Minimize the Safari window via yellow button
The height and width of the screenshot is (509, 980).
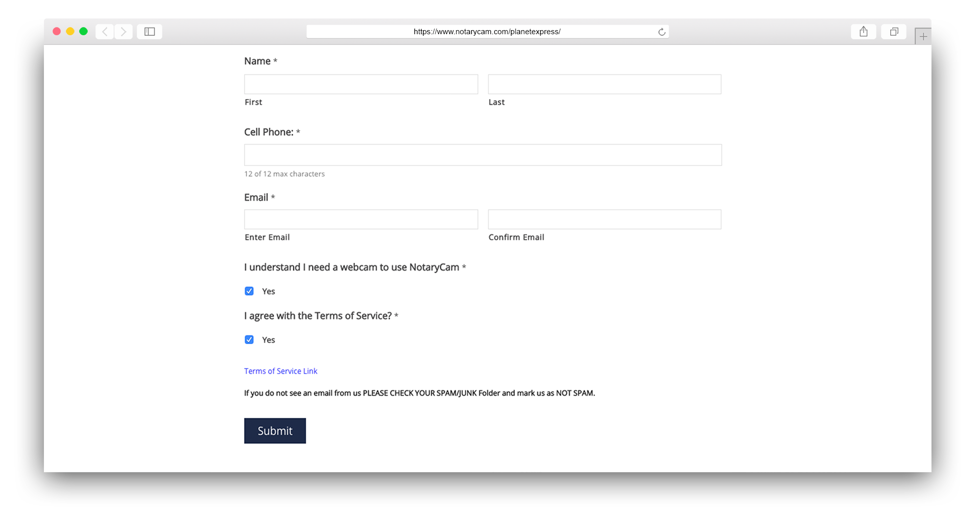tap(70, 31)
